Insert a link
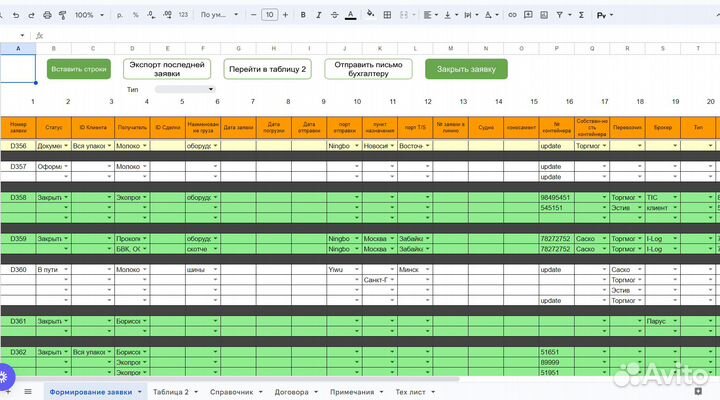This screenshot has width=720, height=400. (x=512, y=15)
